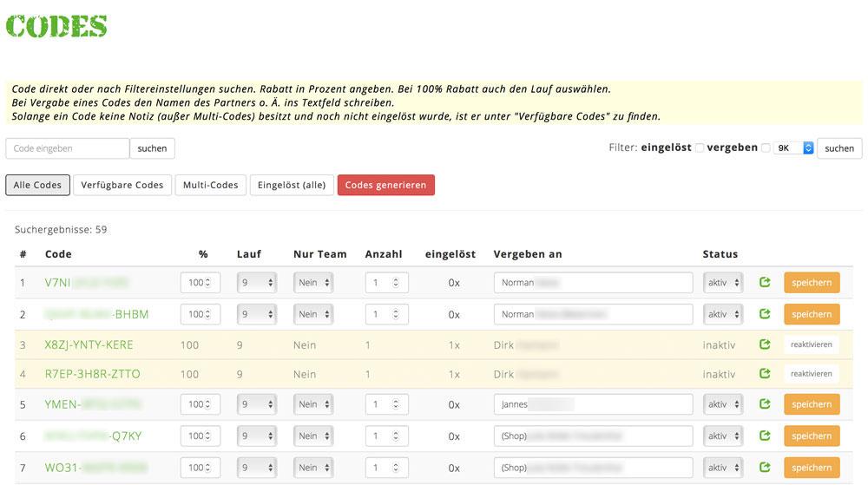Save row 1 with speichern button

coord(811,283)
